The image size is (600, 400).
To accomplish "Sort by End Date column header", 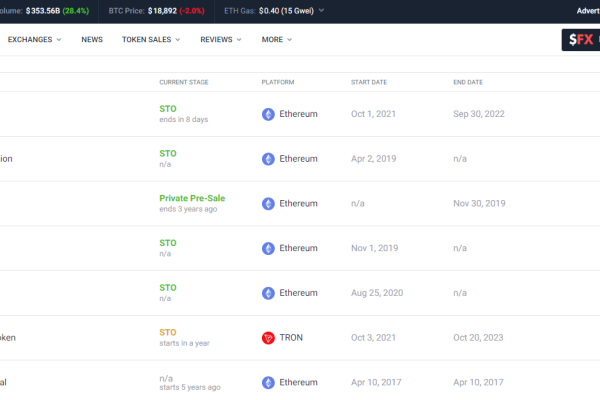I will pyautogui.click(x=468, y=82).
